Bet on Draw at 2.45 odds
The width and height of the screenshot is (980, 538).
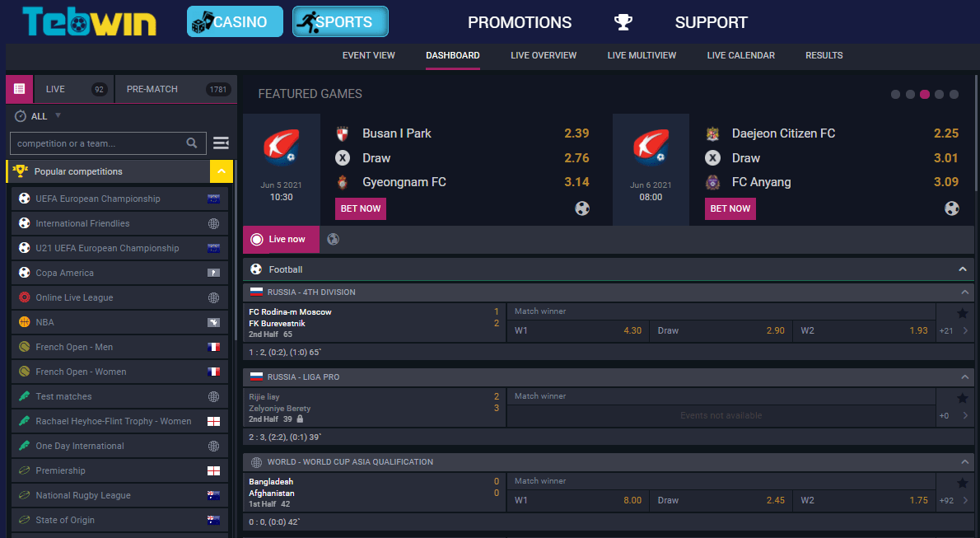click(x=721, y=500)
